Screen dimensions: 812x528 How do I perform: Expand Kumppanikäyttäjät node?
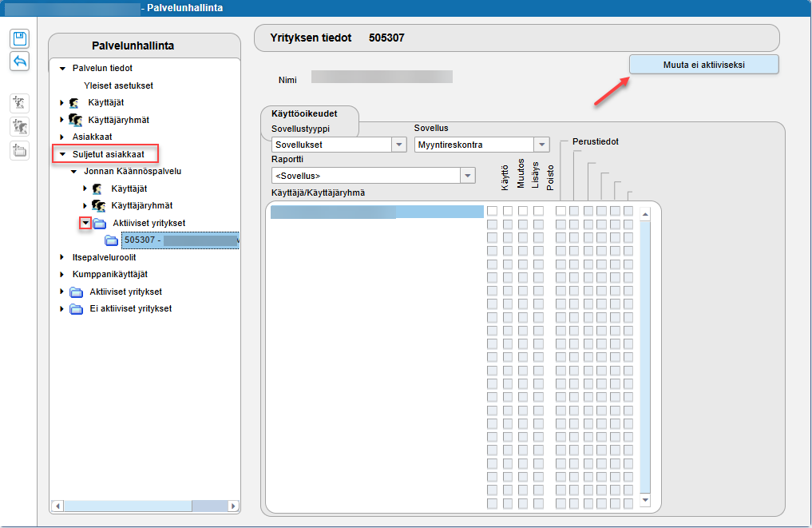coord(62,275)
